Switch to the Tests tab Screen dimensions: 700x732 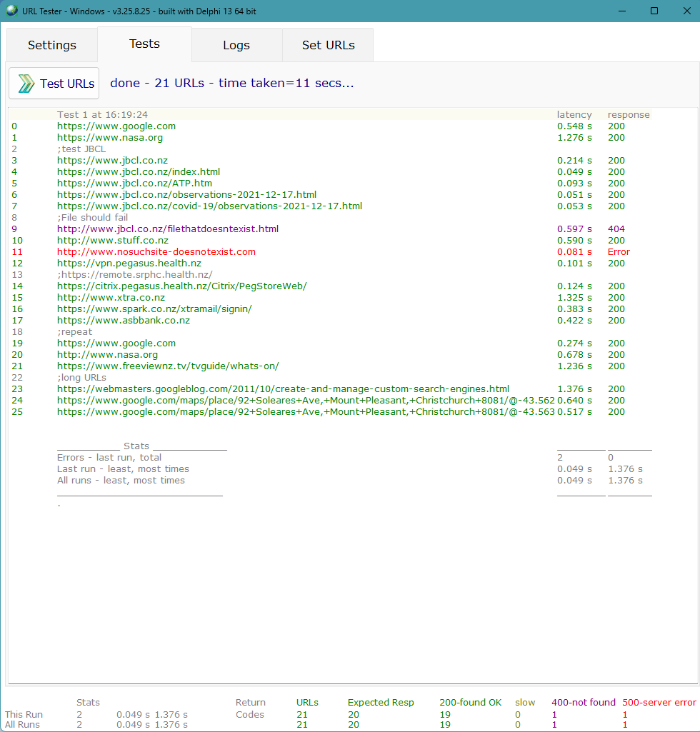pos(144,43)
